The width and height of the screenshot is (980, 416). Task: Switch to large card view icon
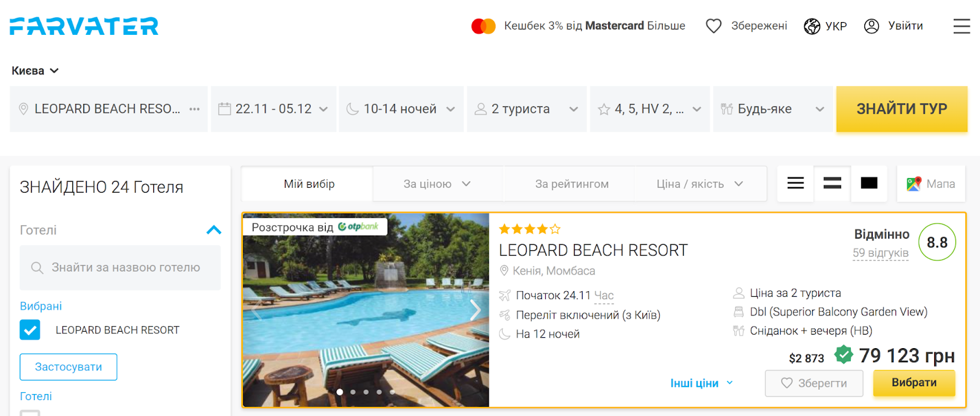point(869,183)
